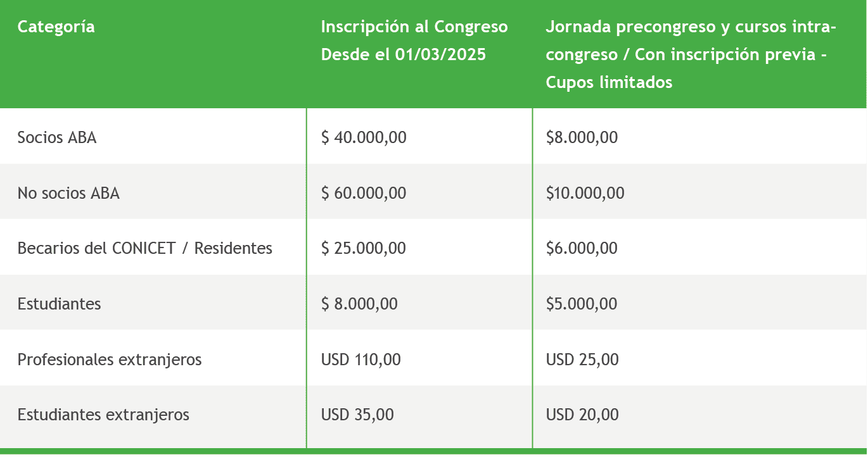Click the Estudiantes category cell
The height and width of the screenshot is (457, 868).
tap(60, 304)
